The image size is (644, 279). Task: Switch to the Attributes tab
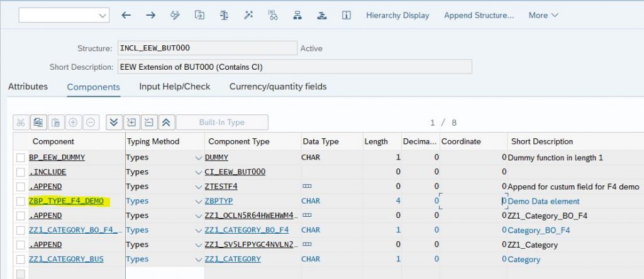(x=28, y=87)
